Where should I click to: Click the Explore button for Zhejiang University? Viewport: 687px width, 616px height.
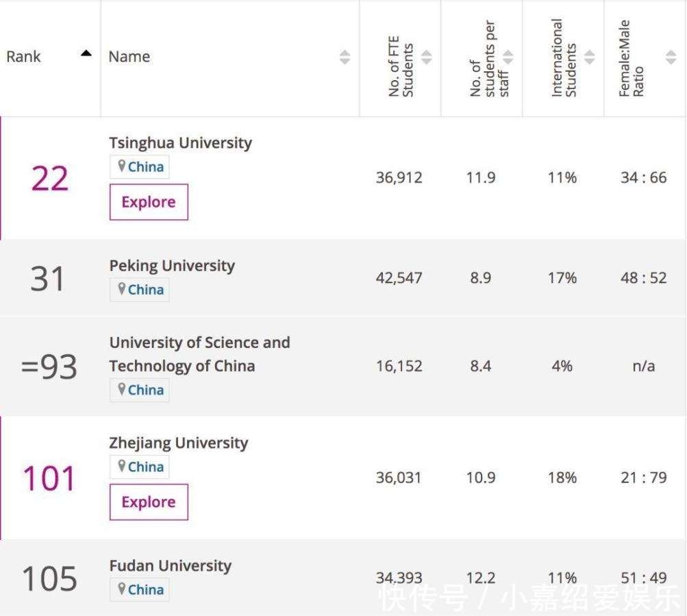(x=148, y=502)
